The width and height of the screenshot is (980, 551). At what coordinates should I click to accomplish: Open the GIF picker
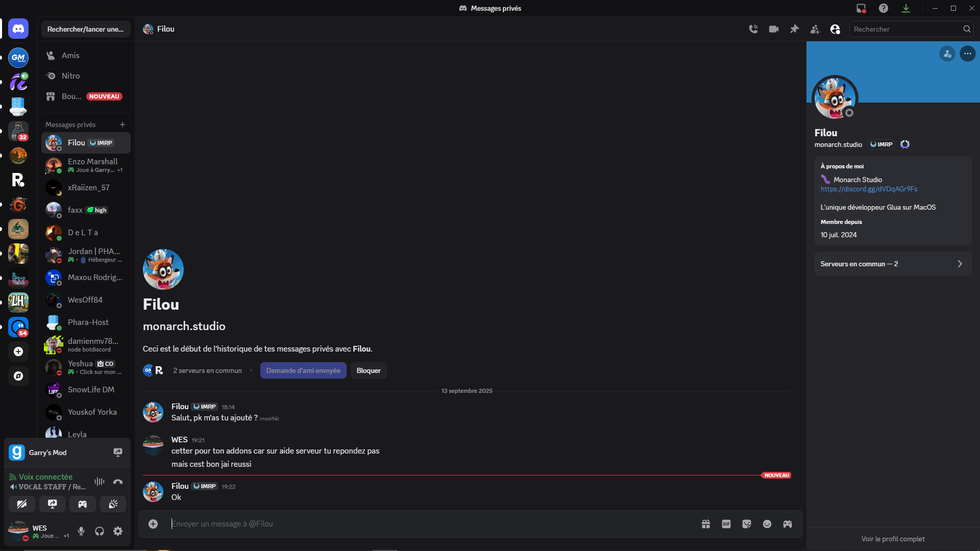tap(726, 524)
